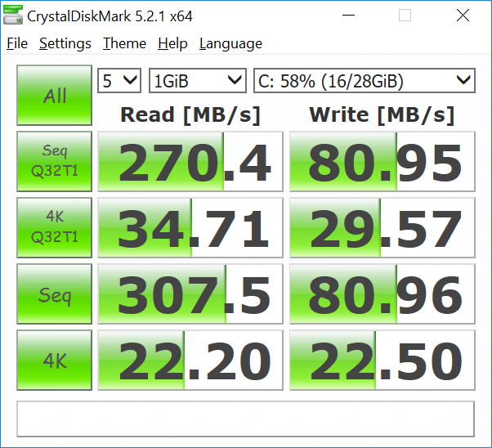Click the Read [MB/s] column header
Image resolution: width=492 pixels, height=448 pixels.
190,115
